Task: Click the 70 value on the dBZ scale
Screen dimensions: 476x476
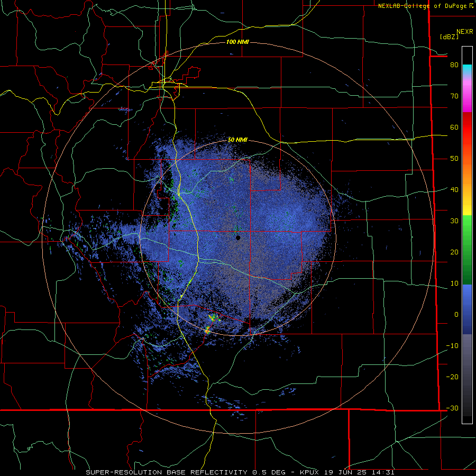Action: pos(454,96)
